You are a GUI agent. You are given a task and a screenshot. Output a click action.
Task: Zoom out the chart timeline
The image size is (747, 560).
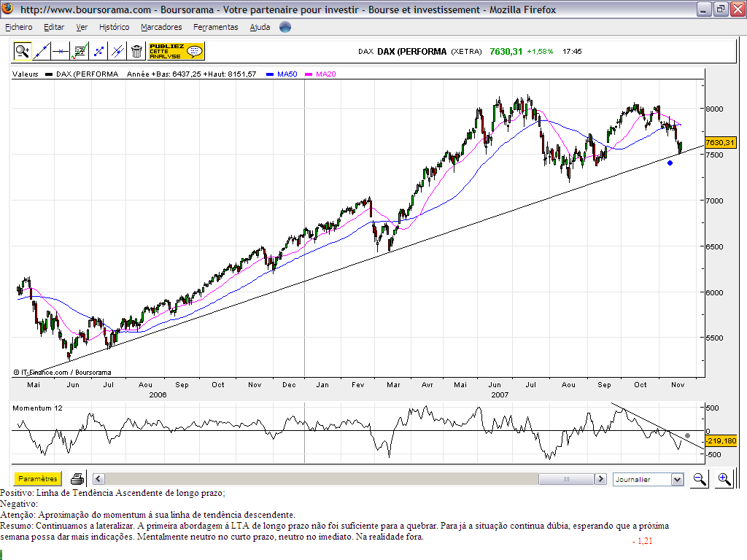[x=700, y=479]
